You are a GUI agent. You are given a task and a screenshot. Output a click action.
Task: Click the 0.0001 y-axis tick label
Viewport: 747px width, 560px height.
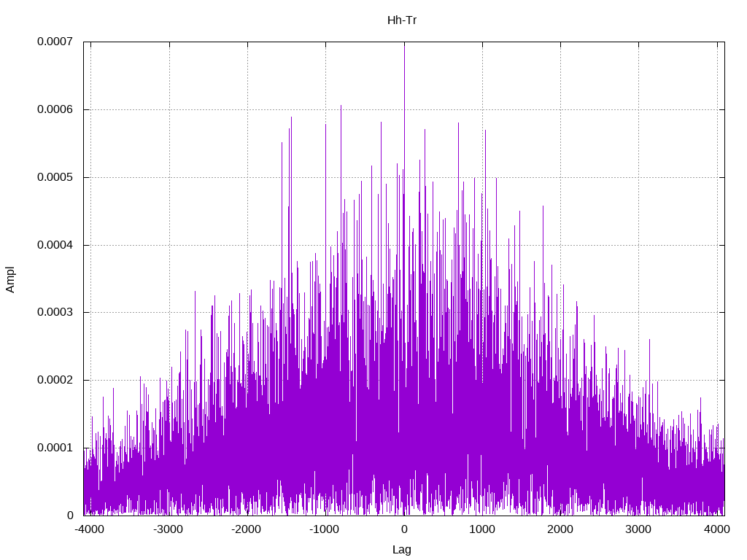pos(55,448)
